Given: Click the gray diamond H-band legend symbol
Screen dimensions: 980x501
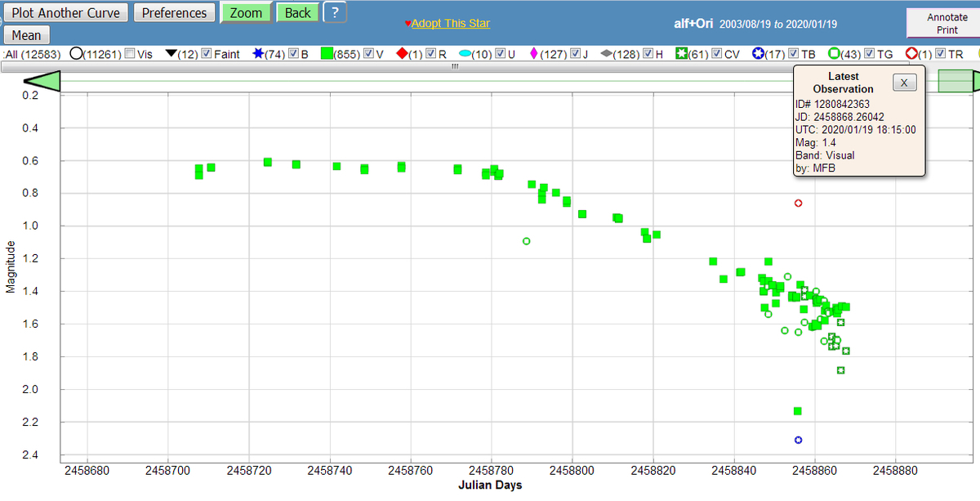Looking at the screenshot, I should pyautogui.click(x=607, y=54).
